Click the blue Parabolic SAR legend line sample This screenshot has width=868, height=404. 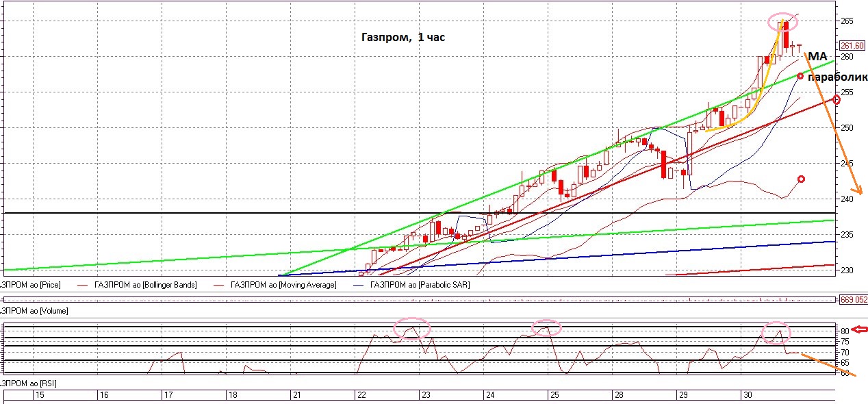[358, 284]
